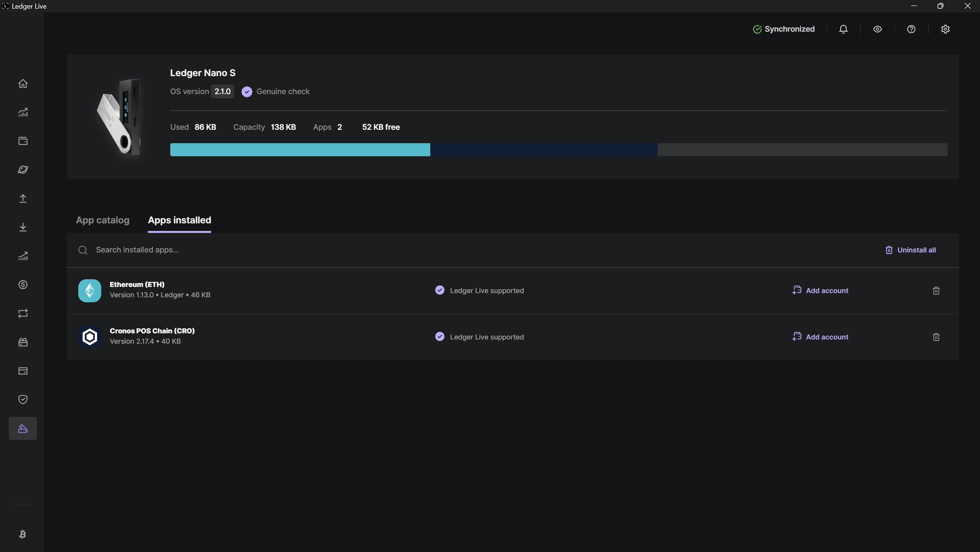Screen dimensions: 980x552
Task: Select the Apps installed tab
Action: tap(179, 220)
